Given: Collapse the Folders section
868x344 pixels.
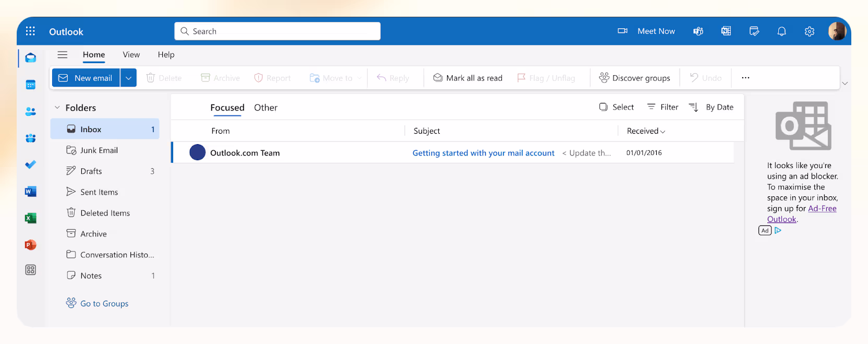Looking at the screenshot, I should (57, 108).
